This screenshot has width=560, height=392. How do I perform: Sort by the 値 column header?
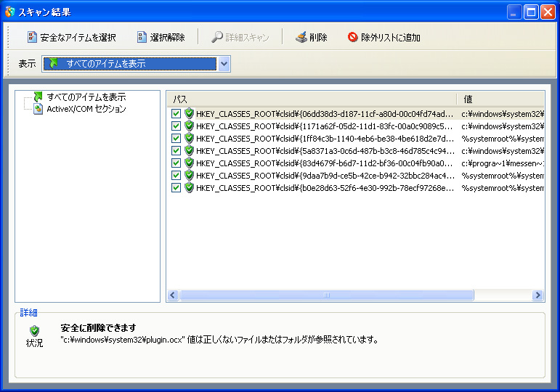pos(500,99)
